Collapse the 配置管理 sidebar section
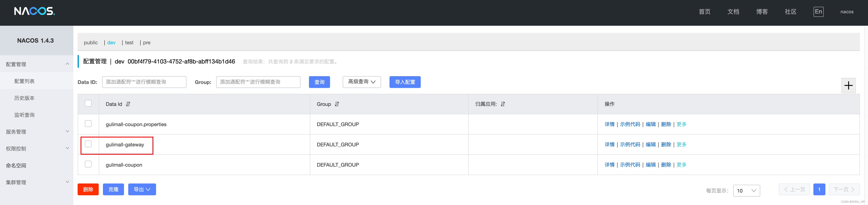This screenshot has height=205, width=868. [x=37, y=64]
